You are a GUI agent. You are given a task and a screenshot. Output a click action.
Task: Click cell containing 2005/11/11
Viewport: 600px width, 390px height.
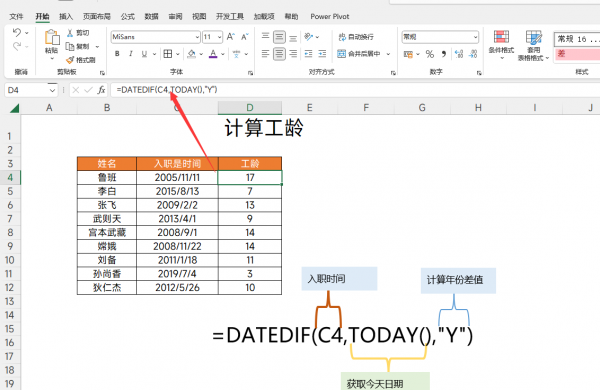point(177,178)
